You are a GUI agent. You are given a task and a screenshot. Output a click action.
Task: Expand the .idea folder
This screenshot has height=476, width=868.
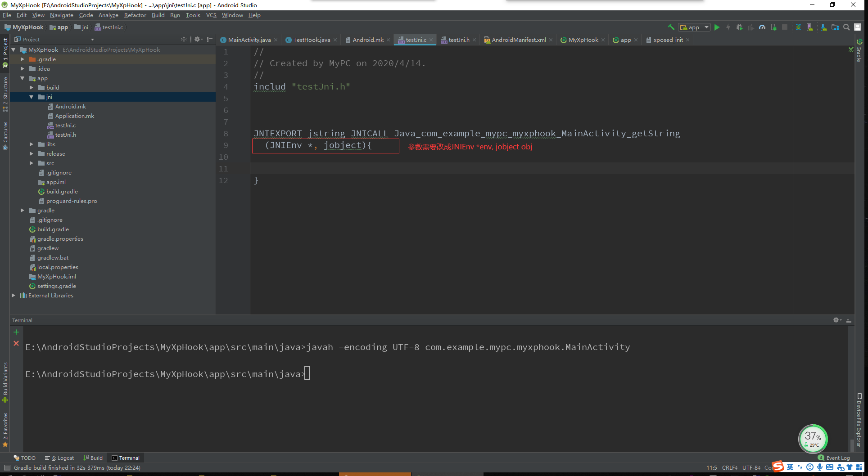point(23,69)
